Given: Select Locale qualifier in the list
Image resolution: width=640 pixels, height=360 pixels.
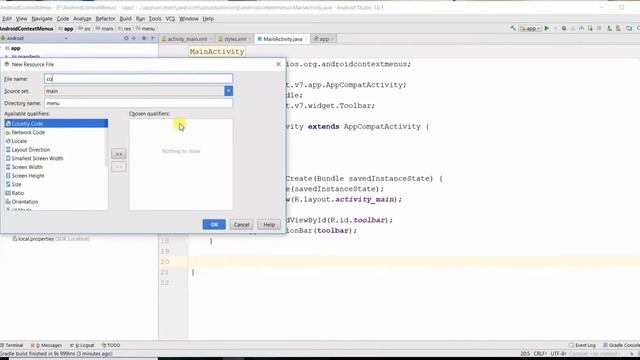Looking at the screenshot, I should pyautogui.click(x=56, y=141).
